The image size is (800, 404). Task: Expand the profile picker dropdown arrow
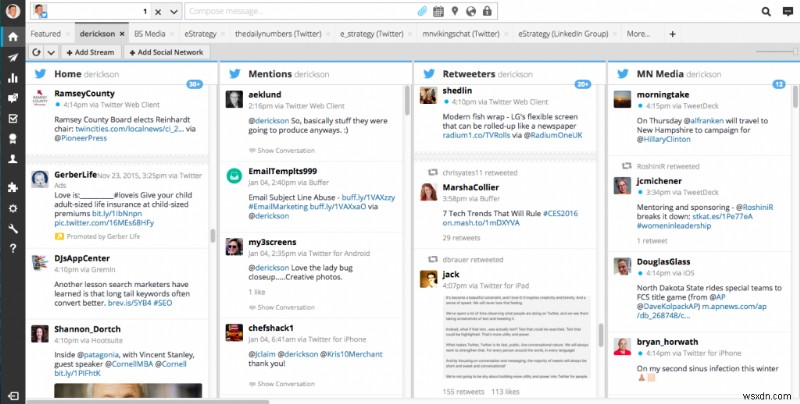coord(174,12)
